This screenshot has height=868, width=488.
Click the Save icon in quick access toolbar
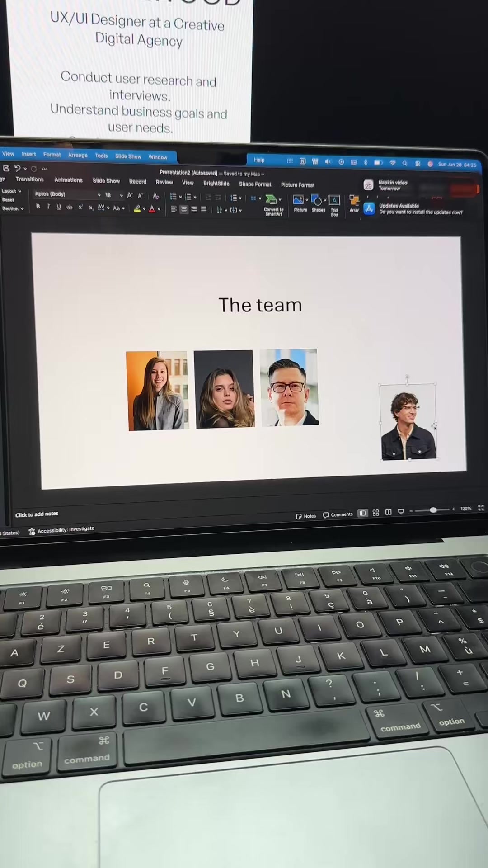point(6,168)
